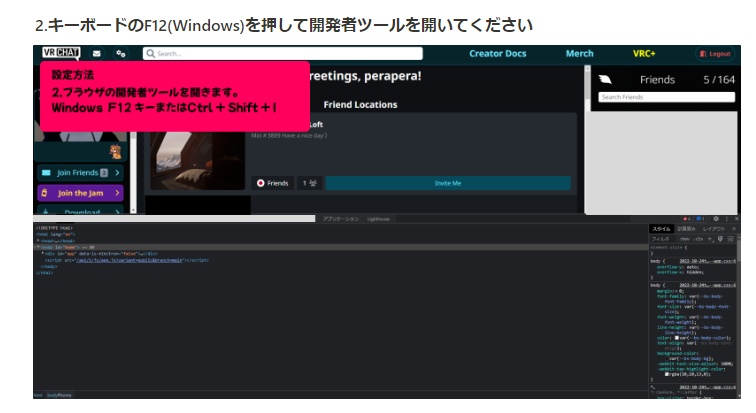
Task: Open the script src URL link
Action: 129,260
